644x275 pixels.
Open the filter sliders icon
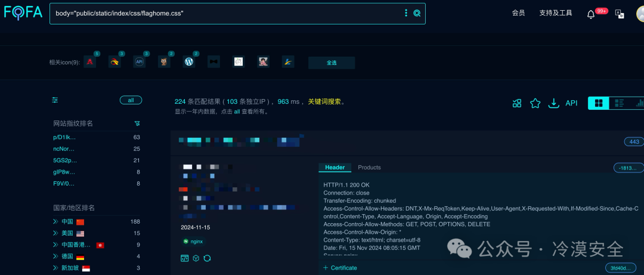point(55,100)
